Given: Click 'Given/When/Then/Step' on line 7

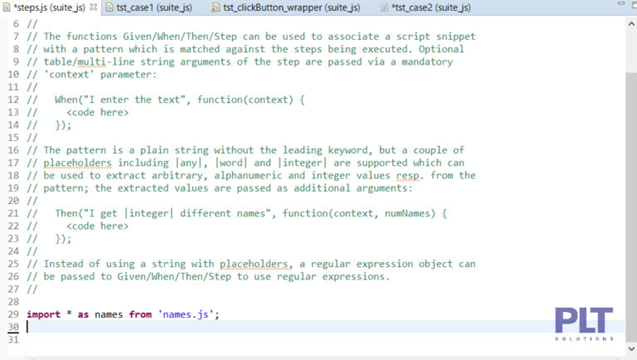Looking at the screenshot, I should coord(180,36).
